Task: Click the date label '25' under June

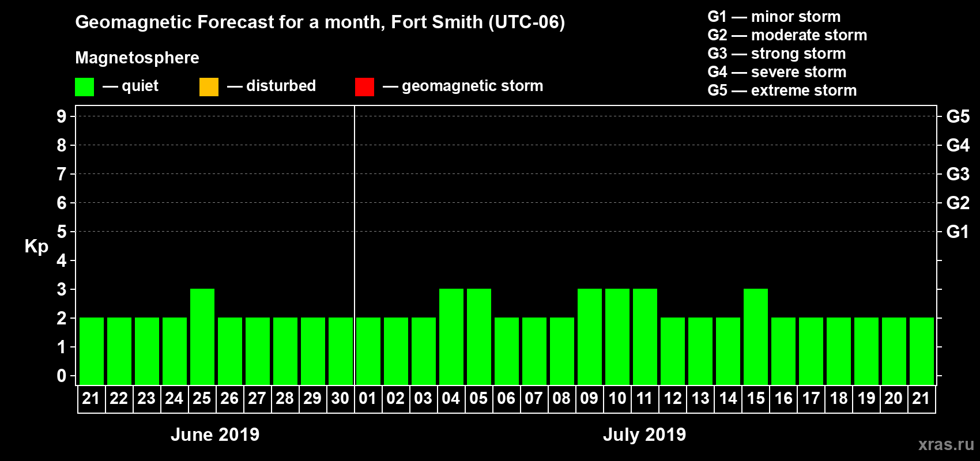Action: click(202, 398)
